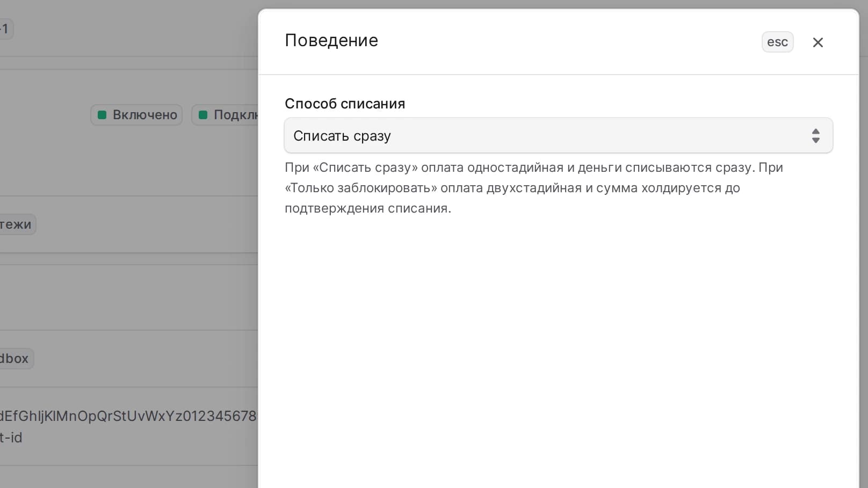Image resolution: width=868 pixels, height=488 pixels.
Task: Click the help text about «Списать сразу»
Action: tap(533, 188)
